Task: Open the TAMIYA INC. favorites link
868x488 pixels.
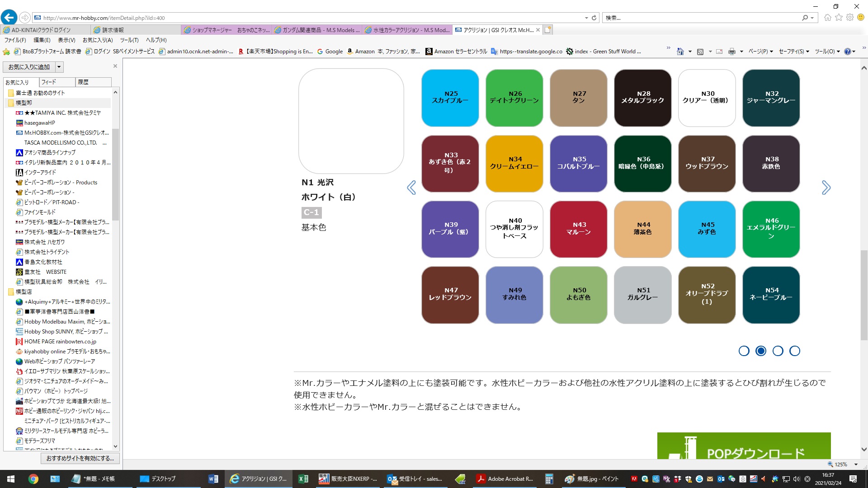Action: tap(62, 113)
